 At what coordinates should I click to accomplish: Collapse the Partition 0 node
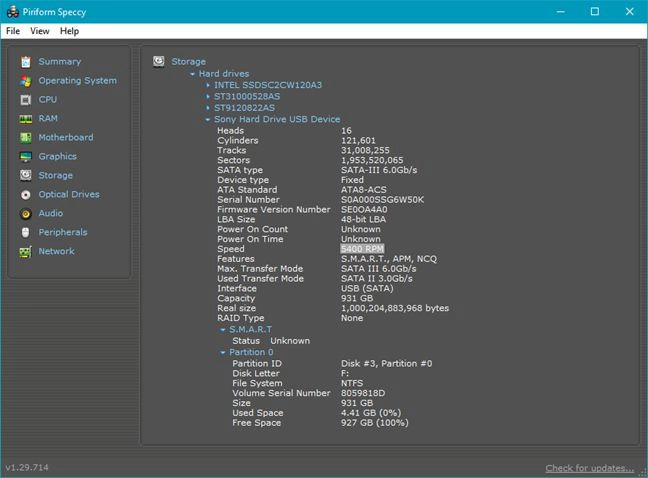(223, 352)
